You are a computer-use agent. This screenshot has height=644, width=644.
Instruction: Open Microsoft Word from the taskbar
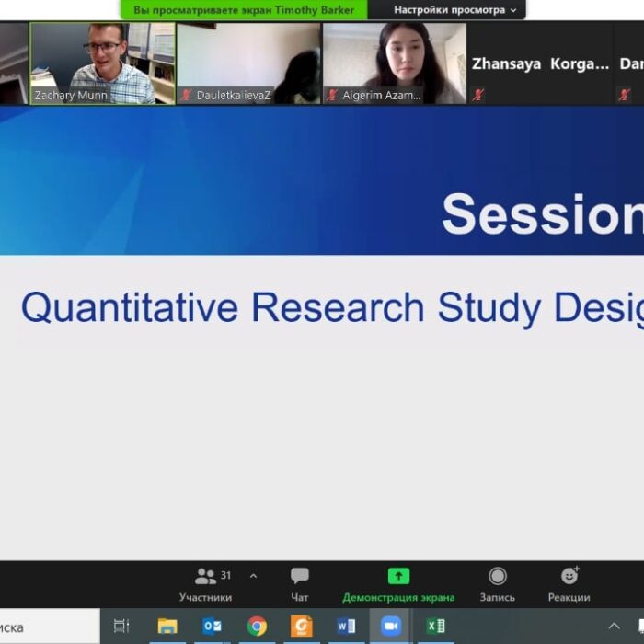pos(346,627)
